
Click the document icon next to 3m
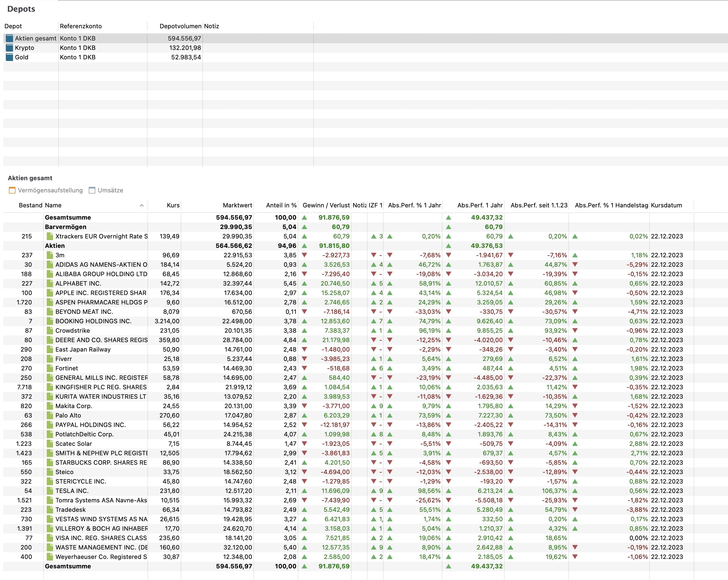pyautogui.click(x=50, y=255)
